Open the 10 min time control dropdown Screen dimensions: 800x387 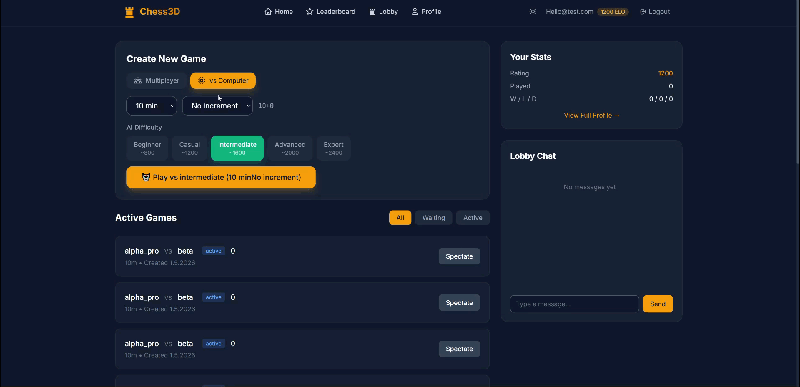coord(152,106)
